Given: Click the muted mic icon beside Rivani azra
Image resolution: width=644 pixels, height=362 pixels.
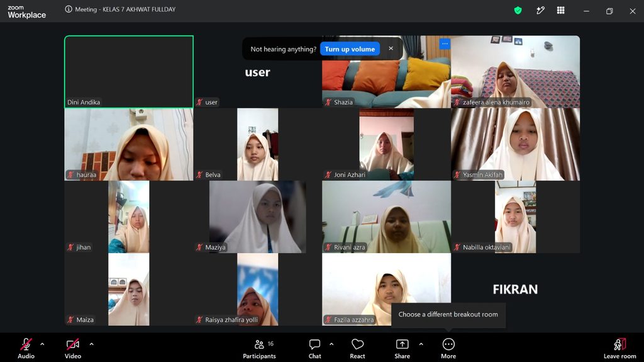Looking at the screenshot, I should point(328,247).
